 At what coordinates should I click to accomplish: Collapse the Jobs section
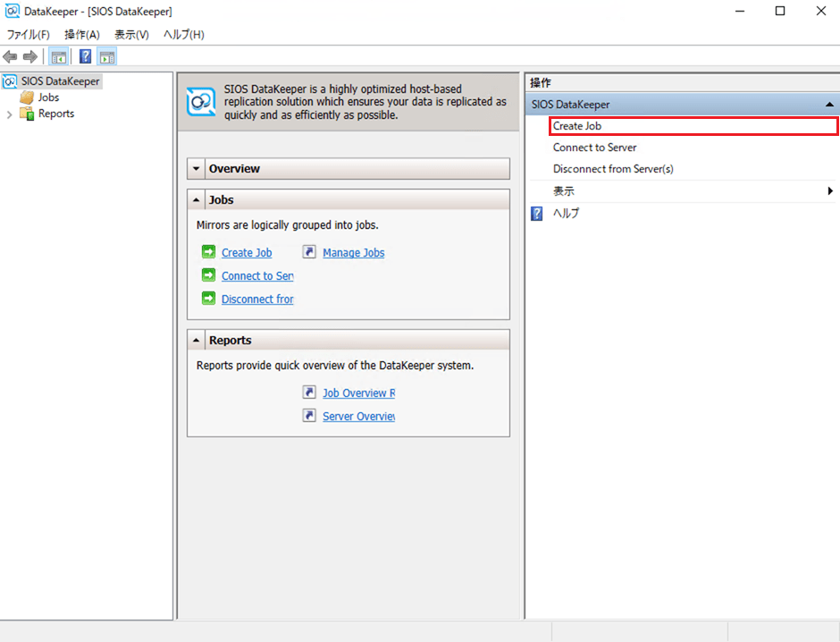tap(196, 200)
